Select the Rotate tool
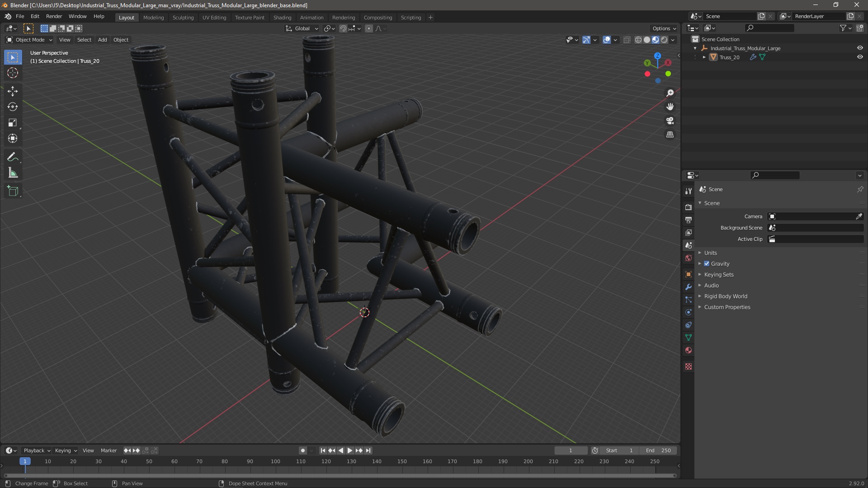Viewport: 868px width, 488px height. point(13,107)
